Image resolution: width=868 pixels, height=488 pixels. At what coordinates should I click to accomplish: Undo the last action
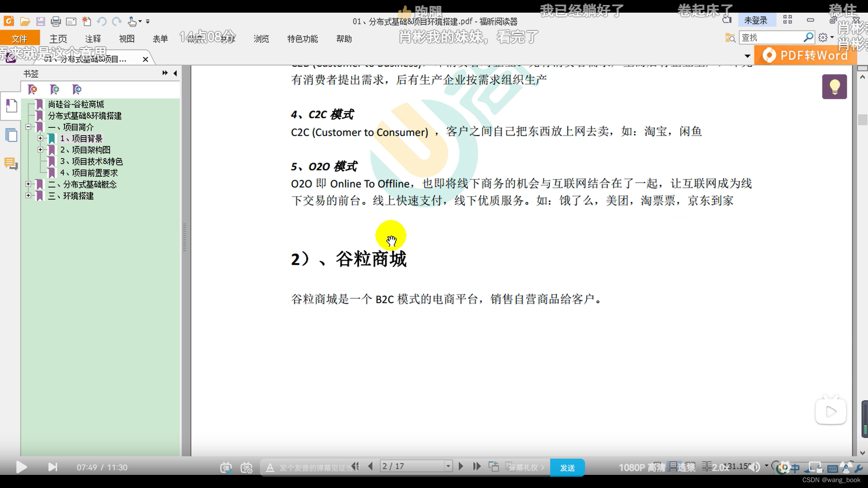(x=102, y=21)
